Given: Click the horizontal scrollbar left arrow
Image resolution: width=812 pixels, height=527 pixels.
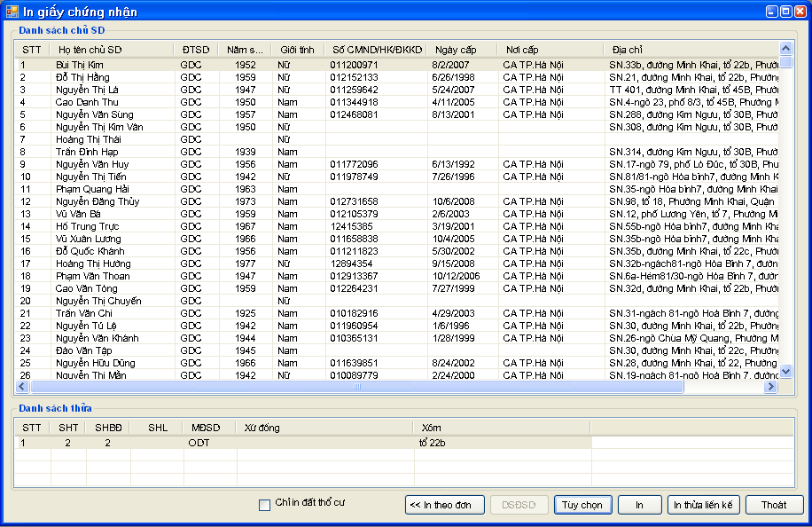Looking at the screenshot, I should (x=23, y=387).
